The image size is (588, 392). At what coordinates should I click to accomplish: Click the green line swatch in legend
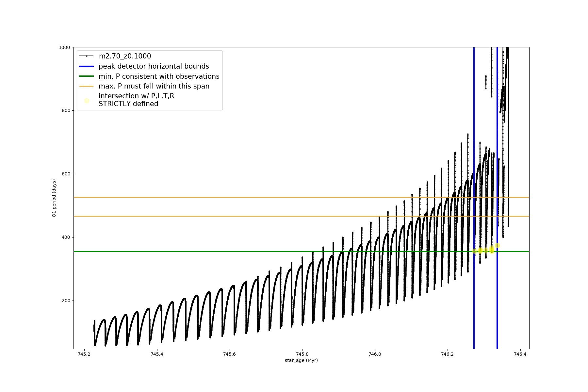[87, 76]
